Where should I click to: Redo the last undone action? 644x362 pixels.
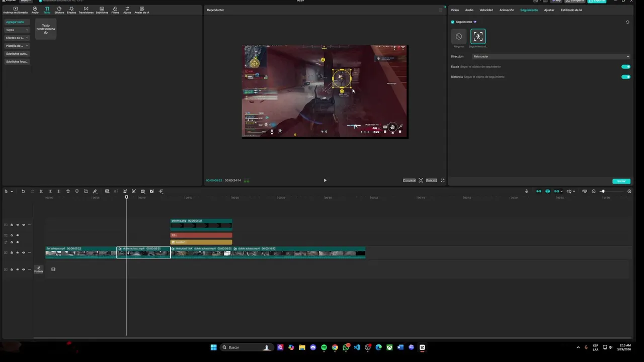point(32,191)
